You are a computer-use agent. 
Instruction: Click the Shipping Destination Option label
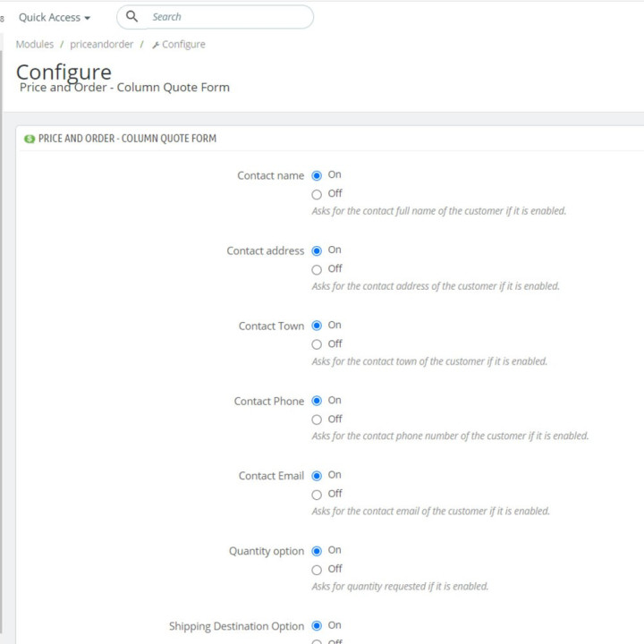[236, 626]
